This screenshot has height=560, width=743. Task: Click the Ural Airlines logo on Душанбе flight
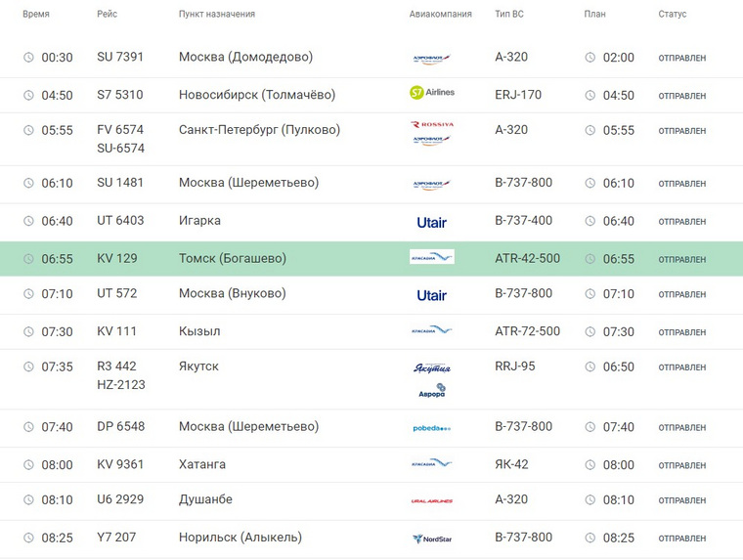point(432,500)
